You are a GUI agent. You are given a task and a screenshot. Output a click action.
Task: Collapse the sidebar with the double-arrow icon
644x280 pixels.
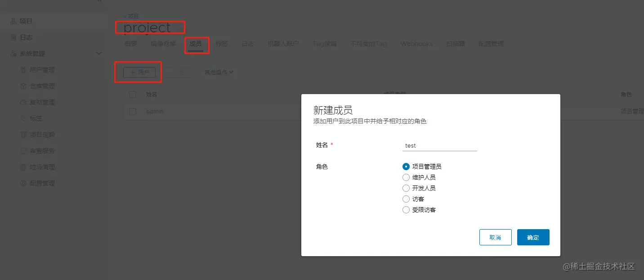99,1
